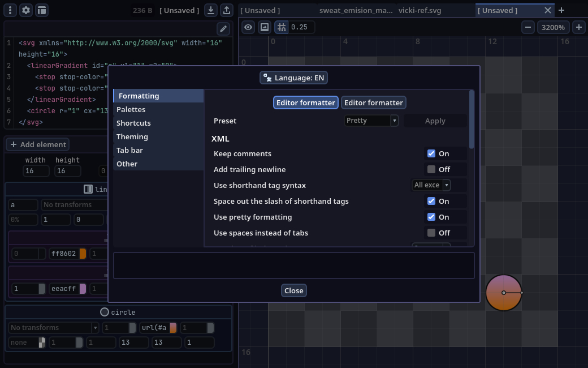Open the three-dot main menu

point(10,10)
